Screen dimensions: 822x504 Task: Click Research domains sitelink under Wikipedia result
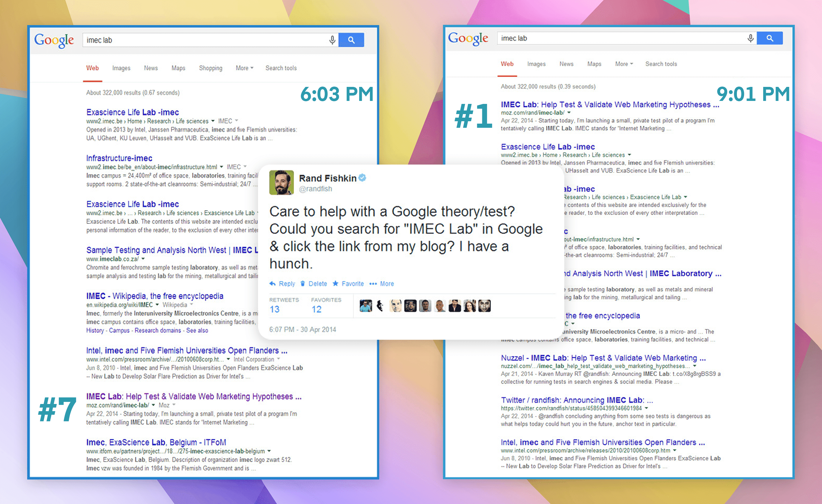158,331
